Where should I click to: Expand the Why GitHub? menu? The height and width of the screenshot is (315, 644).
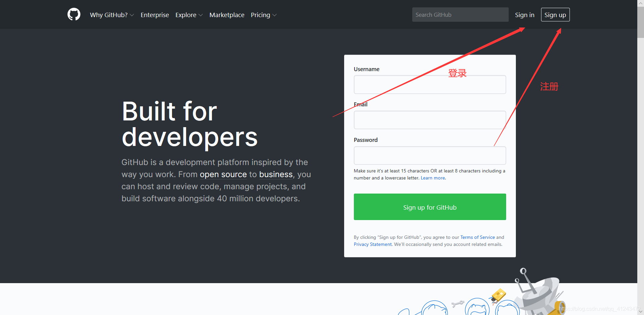pos(112,15)
